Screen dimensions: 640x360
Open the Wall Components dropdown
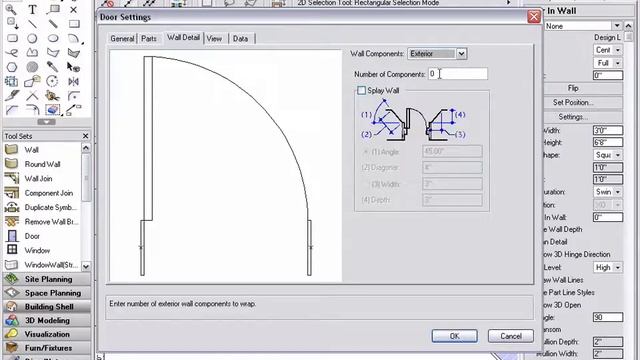461,53
